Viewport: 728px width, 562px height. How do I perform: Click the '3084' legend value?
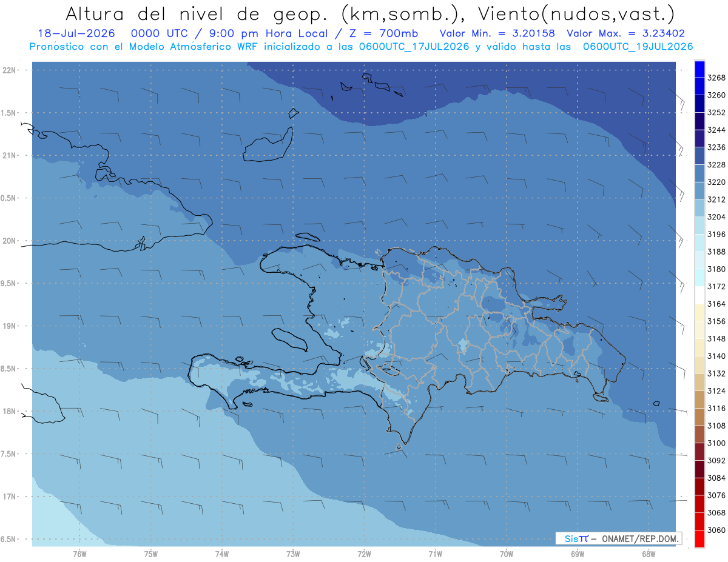click(x=716, y=478)
